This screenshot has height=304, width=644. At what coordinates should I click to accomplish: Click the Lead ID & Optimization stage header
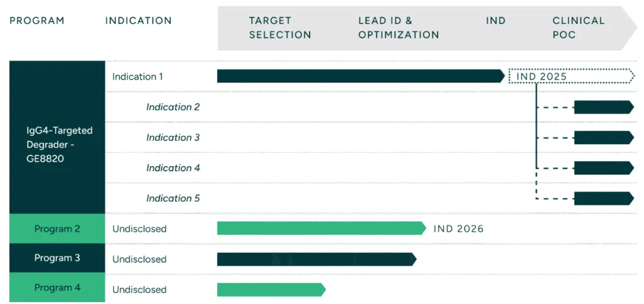tap(399, 28)
